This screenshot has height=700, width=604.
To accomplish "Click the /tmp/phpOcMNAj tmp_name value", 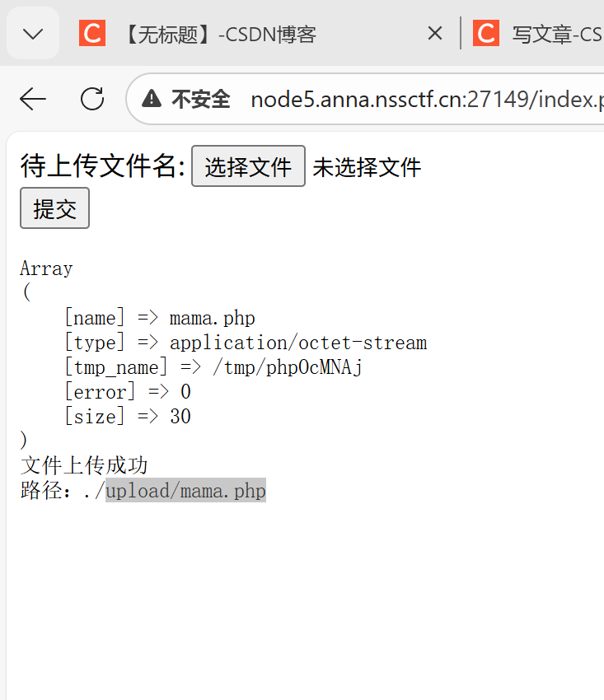I will [x=288, y=367].
